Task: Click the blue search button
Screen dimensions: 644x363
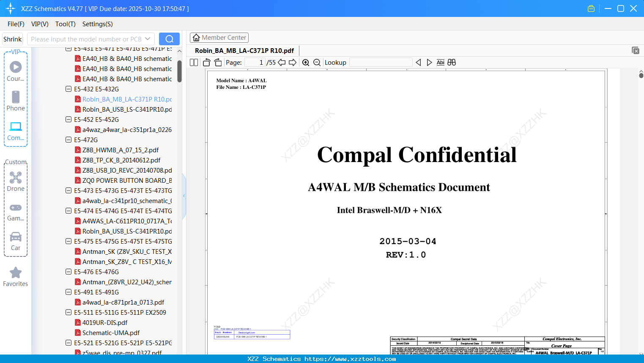Action: 169,39
